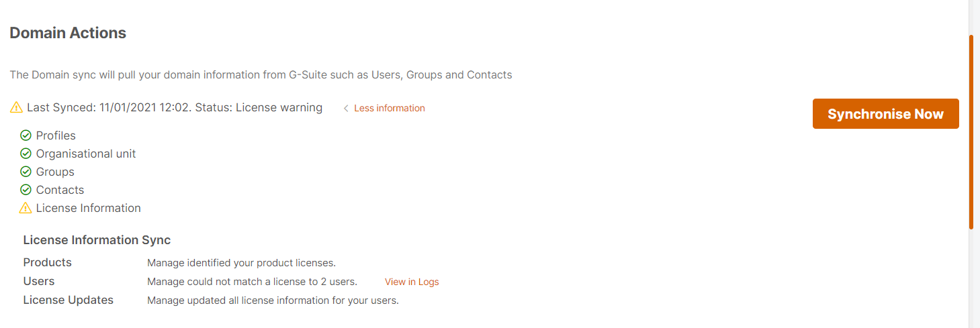Click the Less information link
The height and width of the screenshot is (328, 980).
390,108
